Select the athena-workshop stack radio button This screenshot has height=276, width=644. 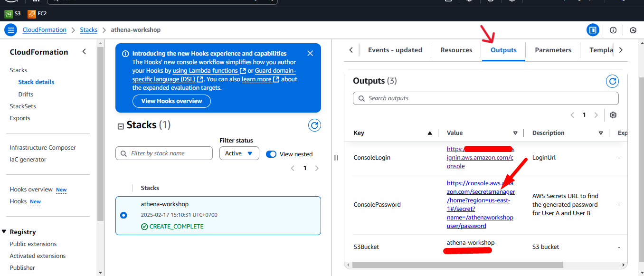[x=124, y=215]
